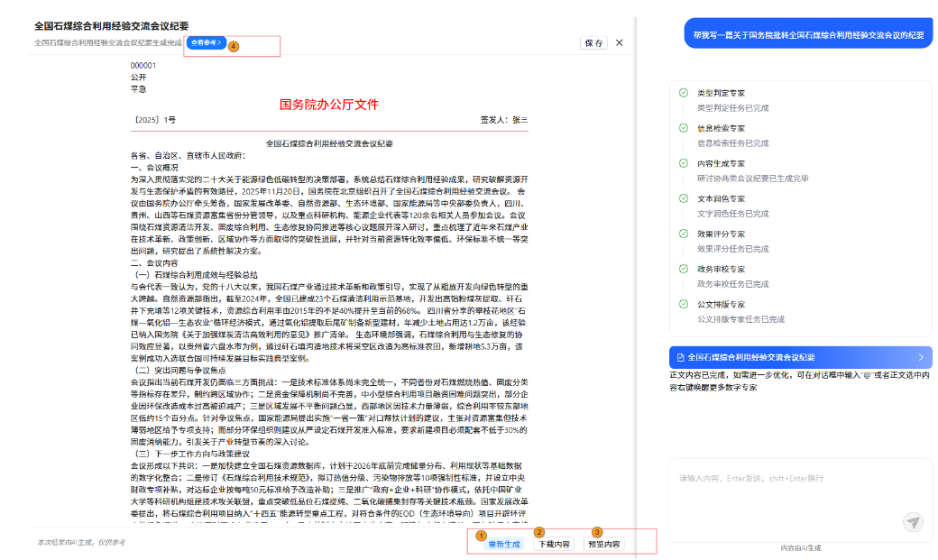Expand the arrow on blue document card

920,357
